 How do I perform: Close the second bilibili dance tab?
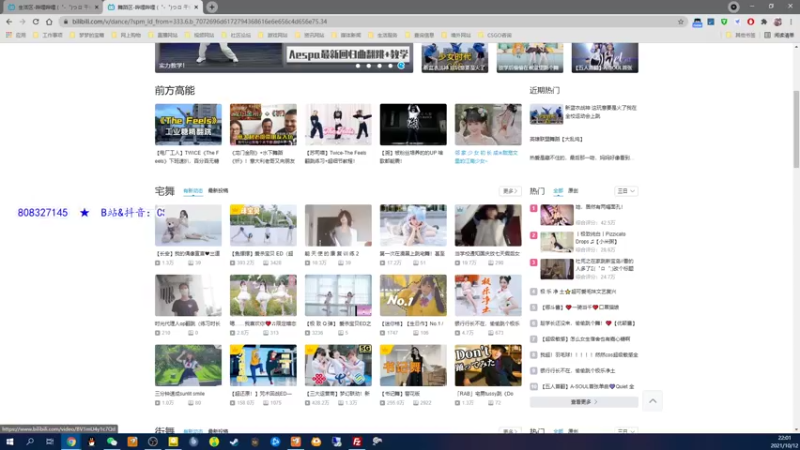click(196, 7)
